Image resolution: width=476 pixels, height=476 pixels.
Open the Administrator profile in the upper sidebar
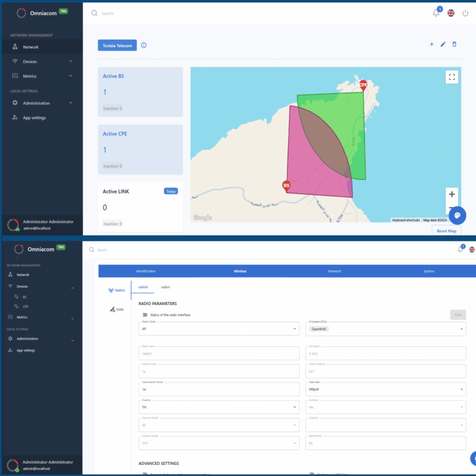point(42,225)
